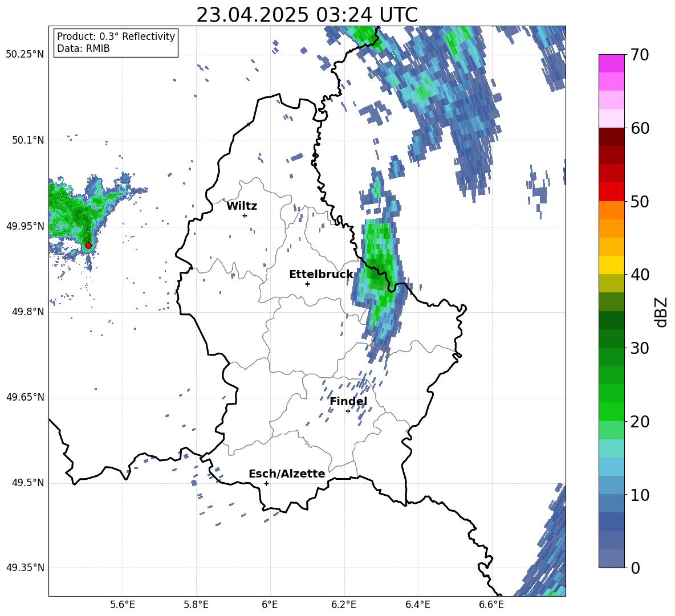Click the 30 tick label on colorbar
Viewport: 675px width, 616px height.
(640, 348)
